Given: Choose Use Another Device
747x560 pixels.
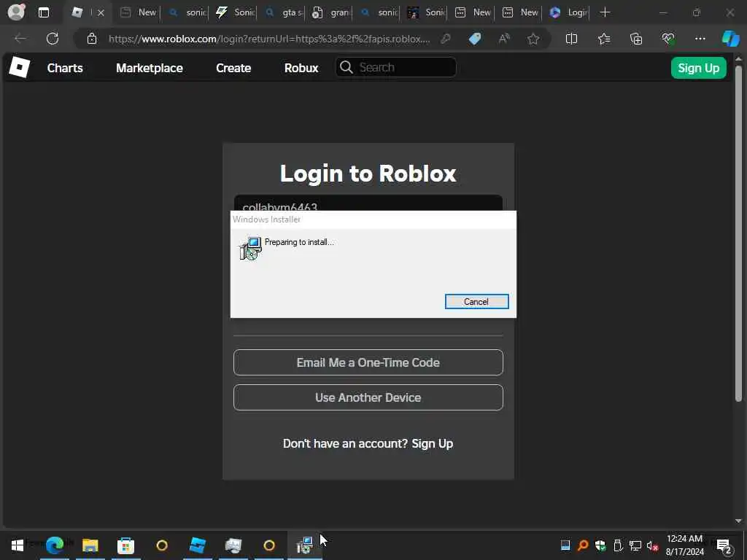Looking at the screenshot, I should [x=368, y=397].
